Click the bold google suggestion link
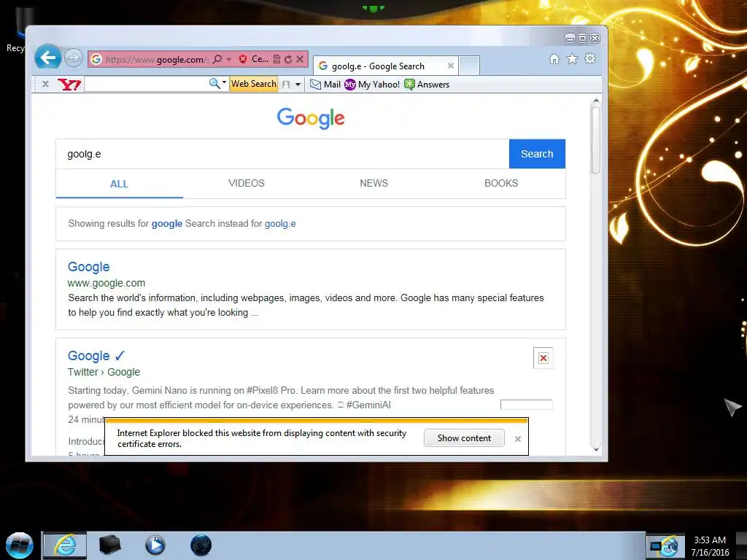Viewport: 747px width, 560px height. 167,223
